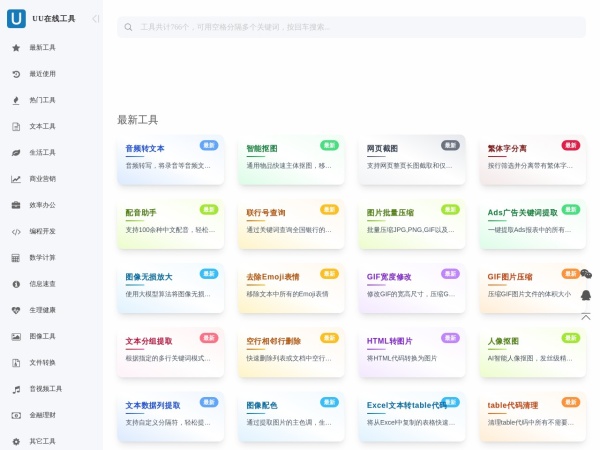Click the flame icon for 热门工具

tap(16, 100)
